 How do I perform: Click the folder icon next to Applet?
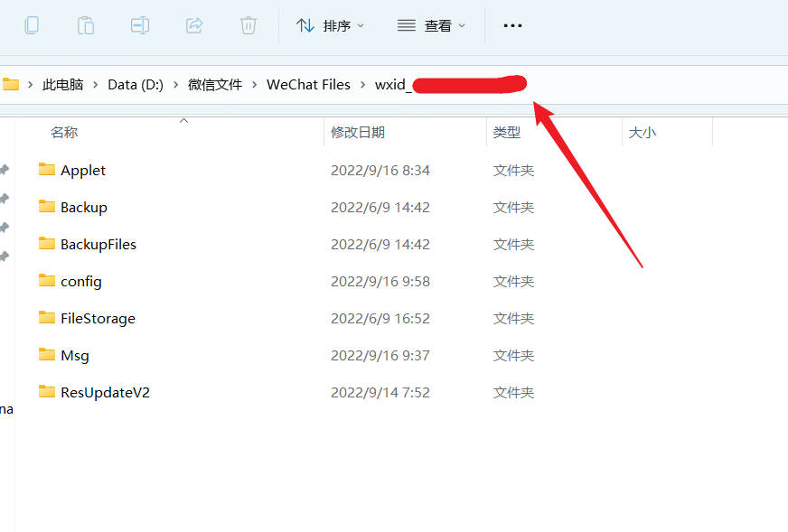click(48, 170)
